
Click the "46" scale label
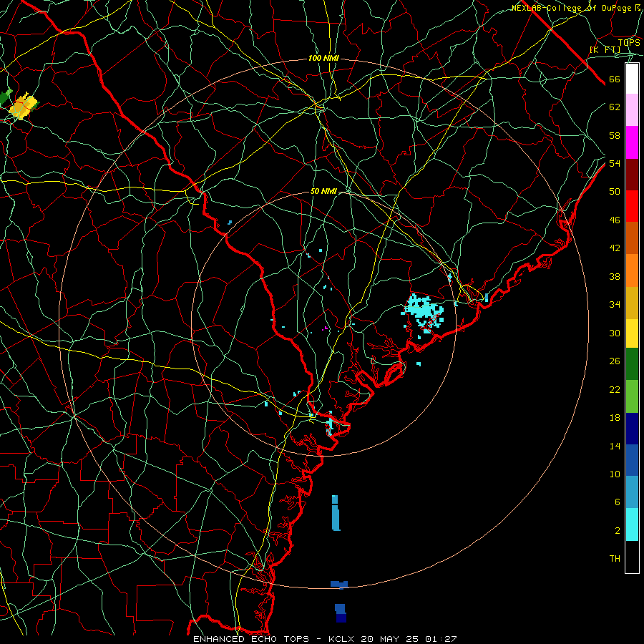(615, 220)
